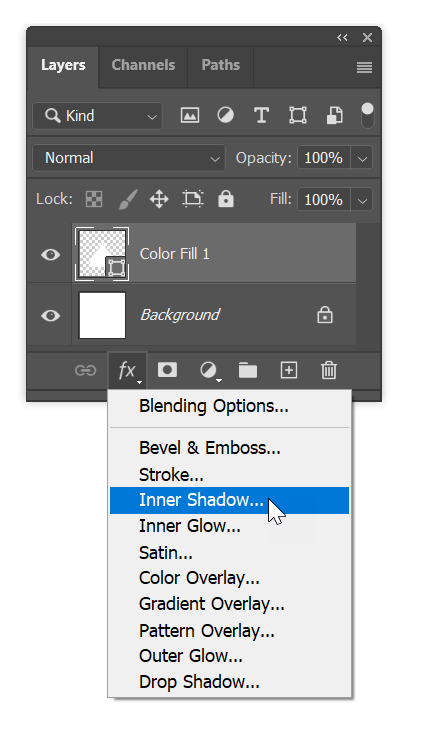The image size is (423, 732).
Task: Select the Color Fill 1 layer thumbnail
Action: [x=102, y=254]
